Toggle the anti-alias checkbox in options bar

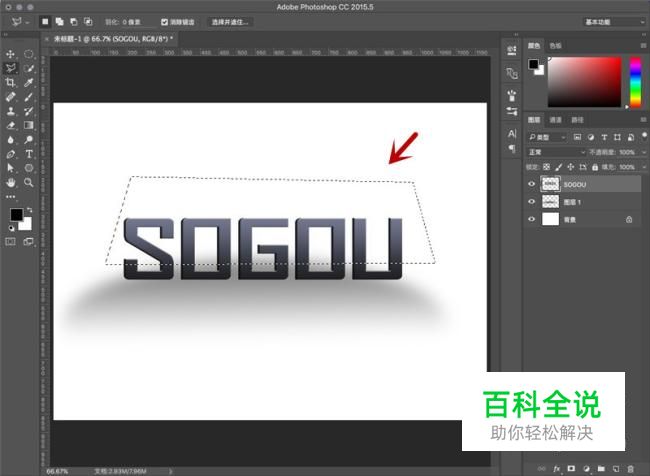coord(164,22)
